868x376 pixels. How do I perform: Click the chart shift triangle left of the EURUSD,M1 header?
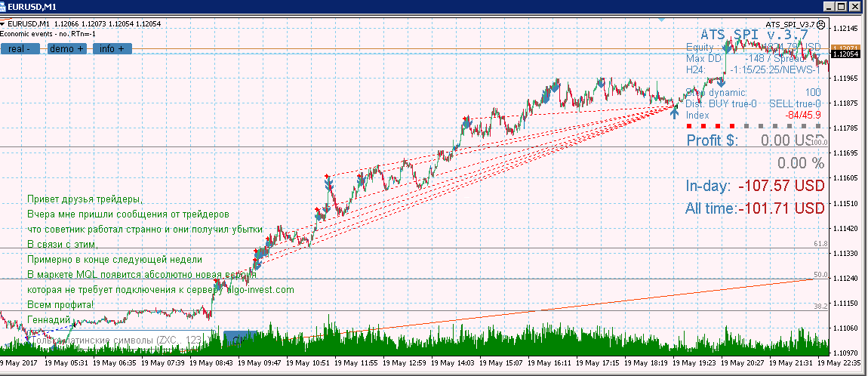click(4, 23)
